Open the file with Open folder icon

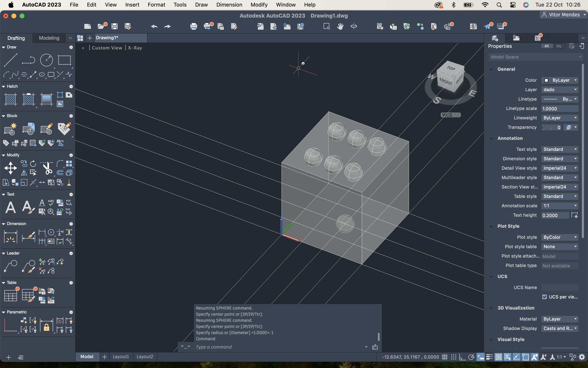(101, 26)
